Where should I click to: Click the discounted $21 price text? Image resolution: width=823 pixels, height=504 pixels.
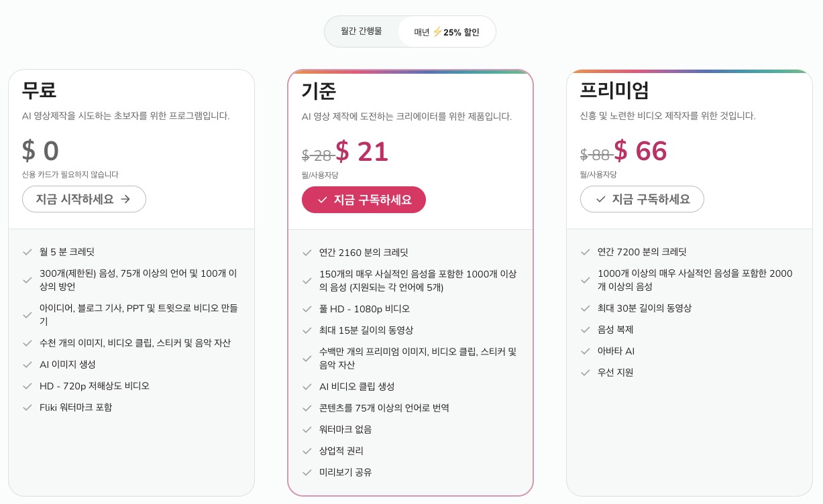tap(362, 151)
